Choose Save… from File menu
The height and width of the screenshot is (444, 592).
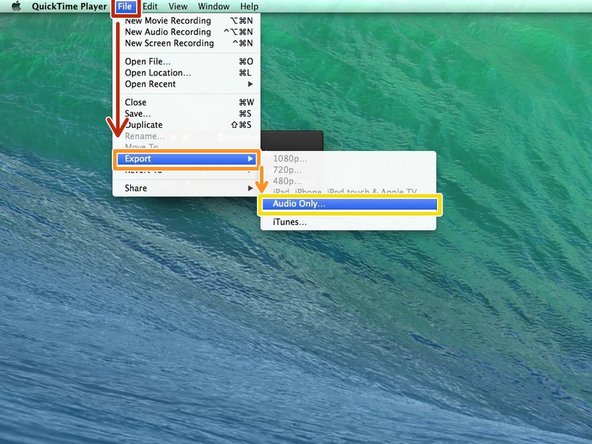[187, 113]
